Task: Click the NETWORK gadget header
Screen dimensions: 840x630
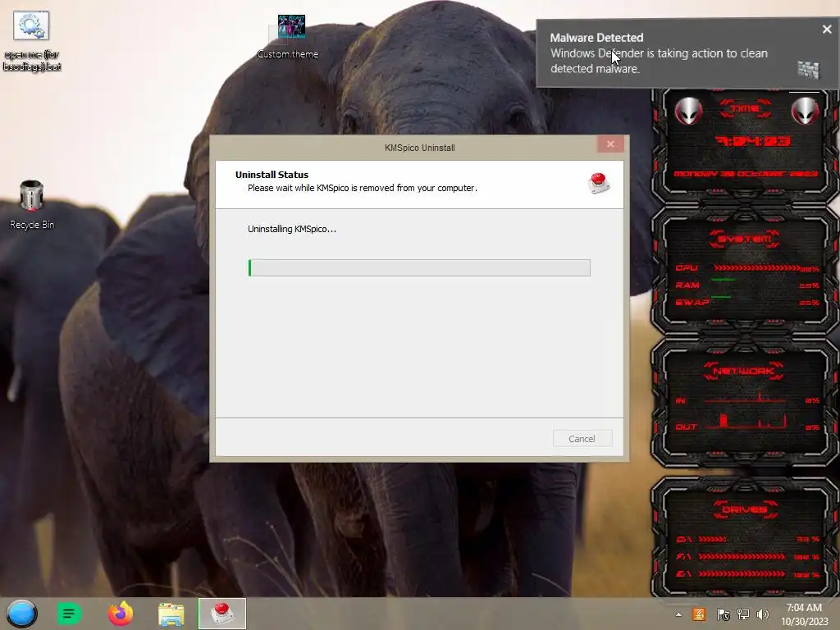Action: [744, 371]
